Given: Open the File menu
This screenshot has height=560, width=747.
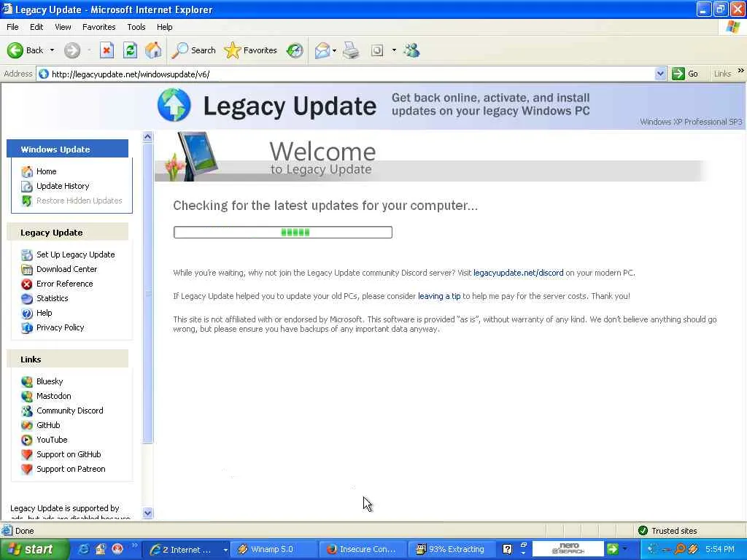Looking at the screenshot, I should click(12, 27).
